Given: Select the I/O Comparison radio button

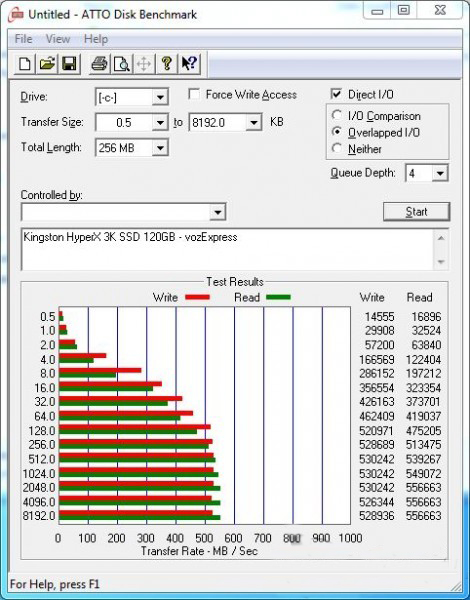Looking at the screenshot, I should coord(337,115).
